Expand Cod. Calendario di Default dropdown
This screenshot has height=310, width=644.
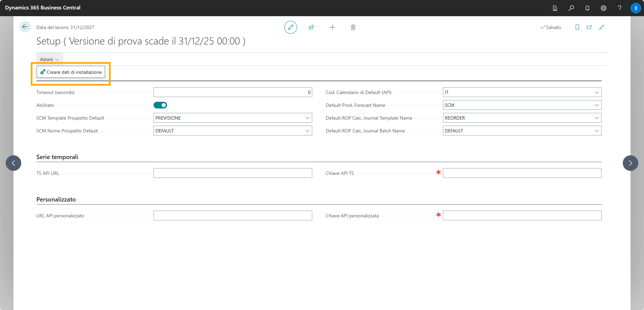point(597,92)
